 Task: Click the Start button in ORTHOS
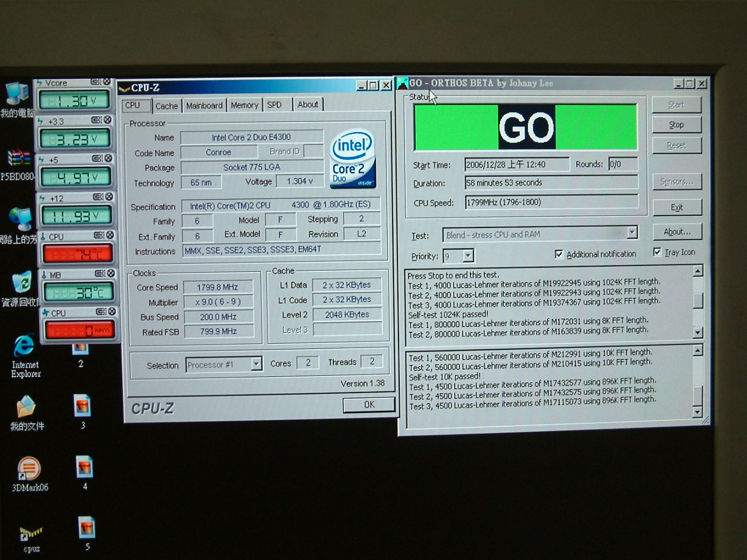point(676,105)
